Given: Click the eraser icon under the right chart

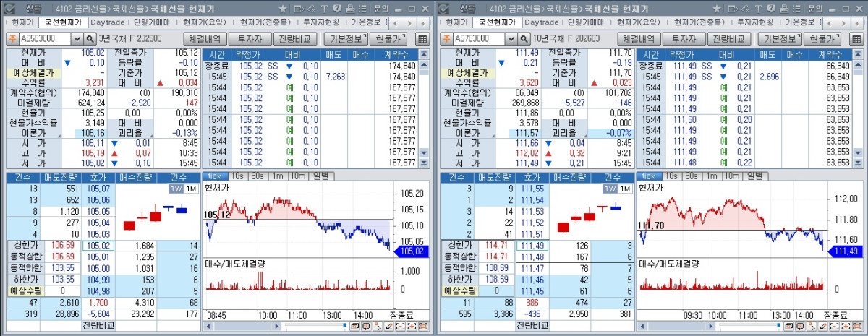Looking at the screenshot, I should (824, 326).
